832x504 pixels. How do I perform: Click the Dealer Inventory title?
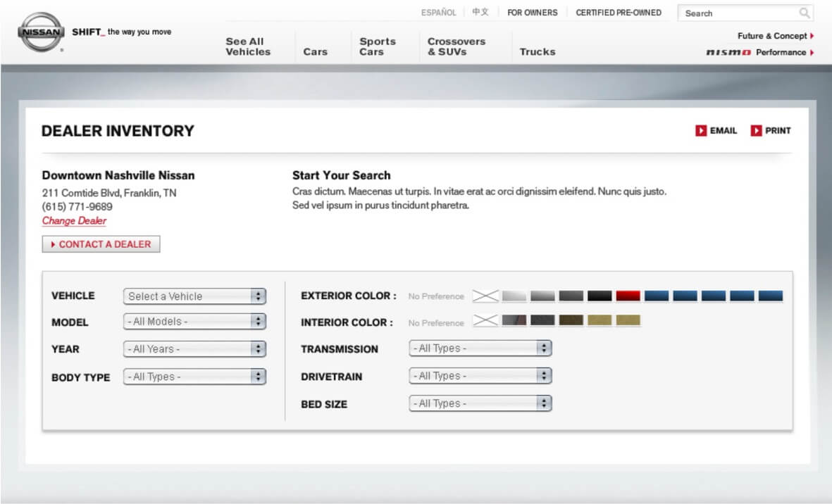coord(118,131)
